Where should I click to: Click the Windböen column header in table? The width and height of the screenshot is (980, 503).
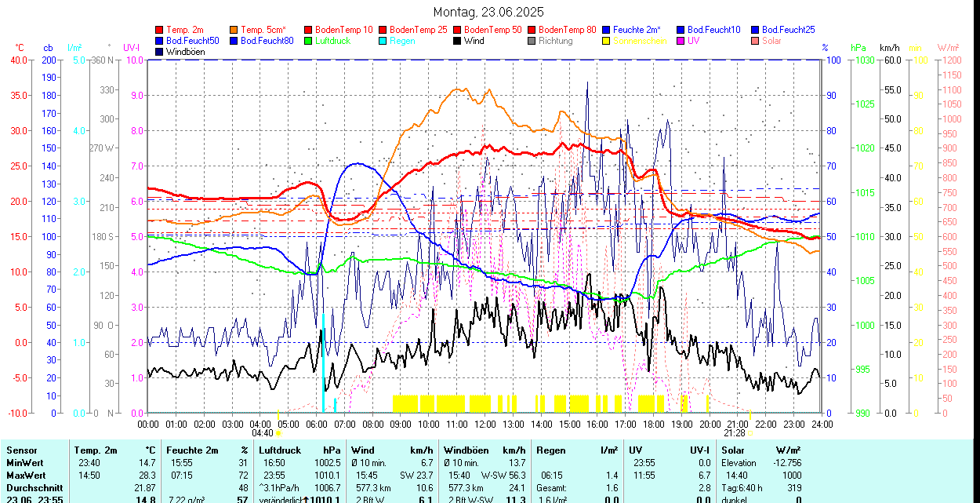(468, 450)
